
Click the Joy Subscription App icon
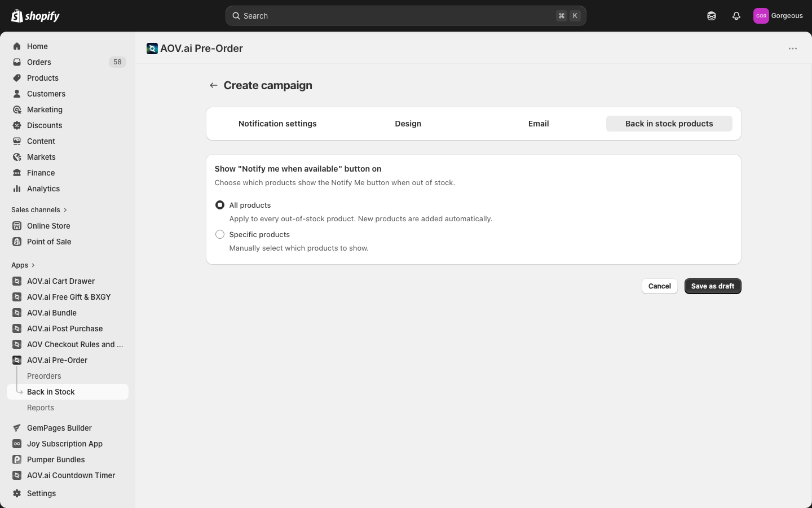17,444
